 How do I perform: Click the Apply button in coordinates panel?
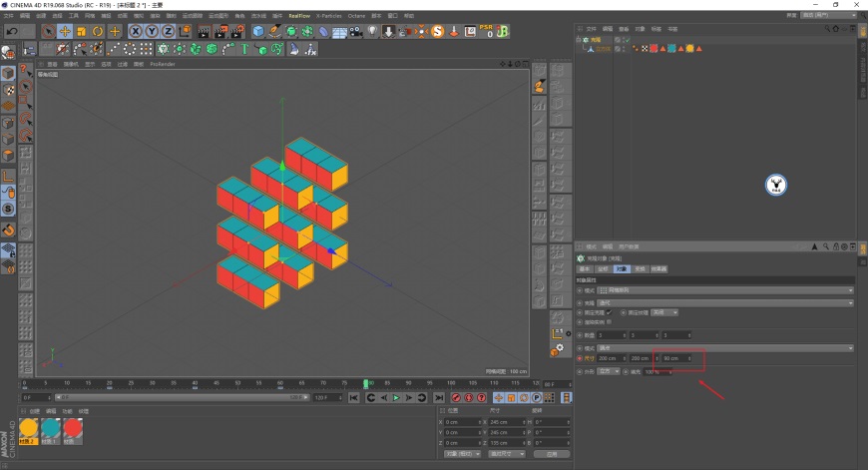[552, 454]
